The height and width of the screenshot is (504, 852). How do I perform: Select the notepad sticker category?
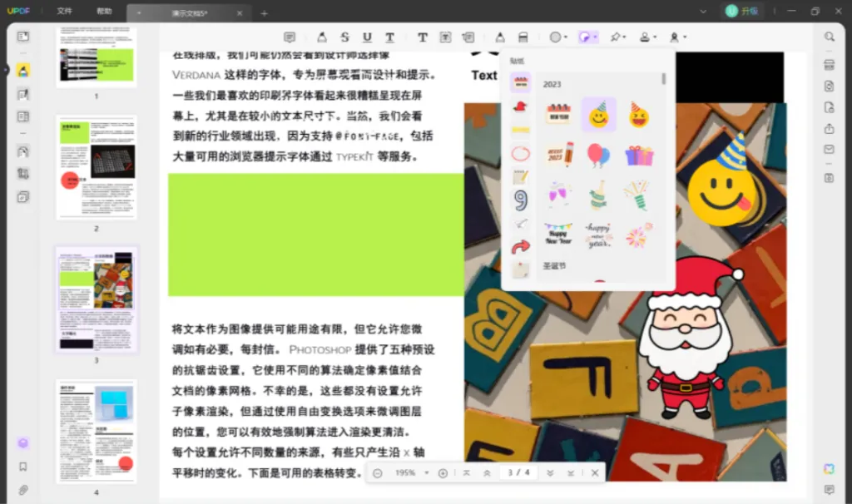click(521, 176)
